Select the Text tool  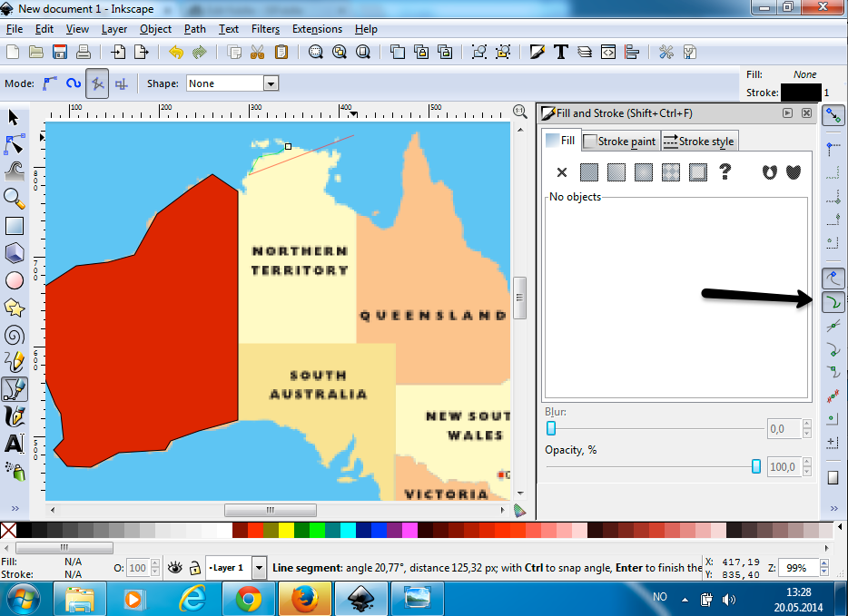15,444
